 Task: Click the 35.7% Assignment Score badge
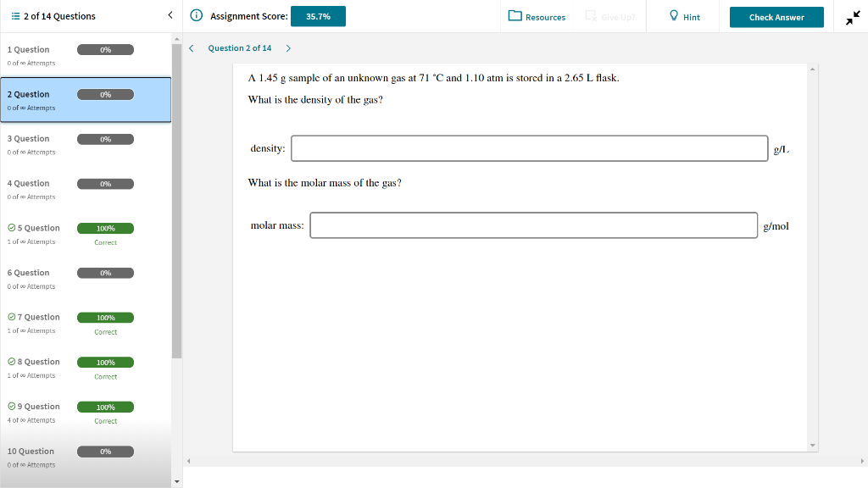[318, 15]
